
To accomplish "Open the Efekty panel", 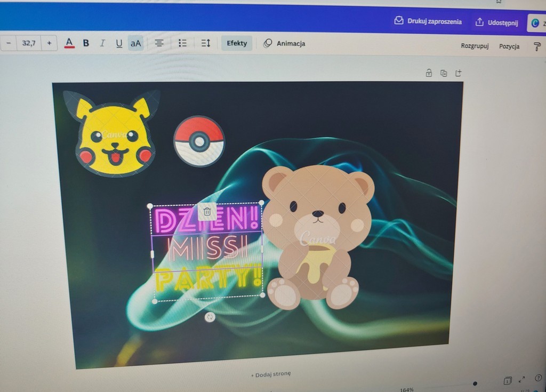I will click(237, 43).
